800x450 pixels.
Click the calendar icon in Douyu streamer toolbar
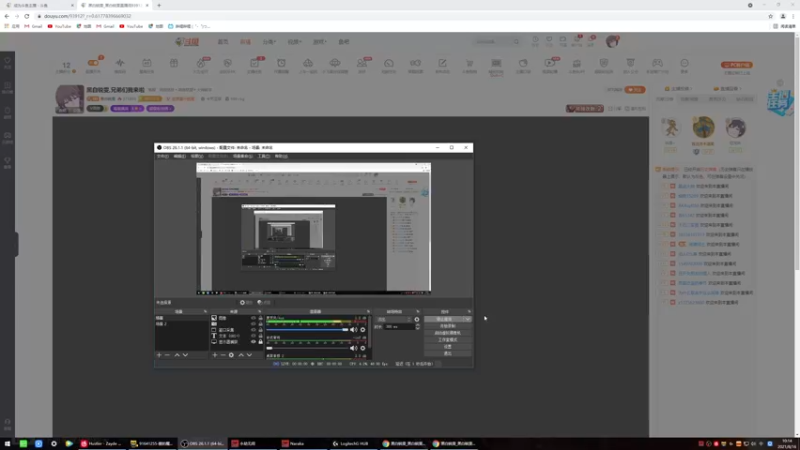pos(146,63)
